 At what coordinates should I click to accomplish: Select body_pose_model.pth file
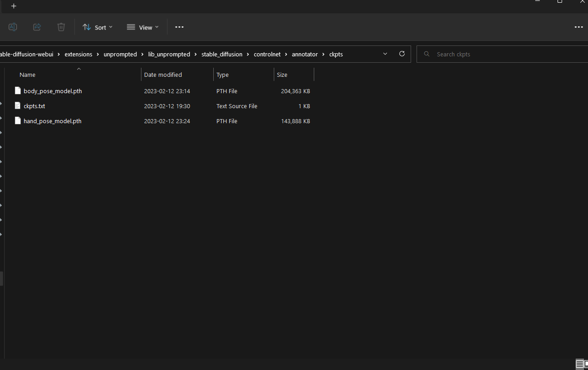tap(53, 91)
